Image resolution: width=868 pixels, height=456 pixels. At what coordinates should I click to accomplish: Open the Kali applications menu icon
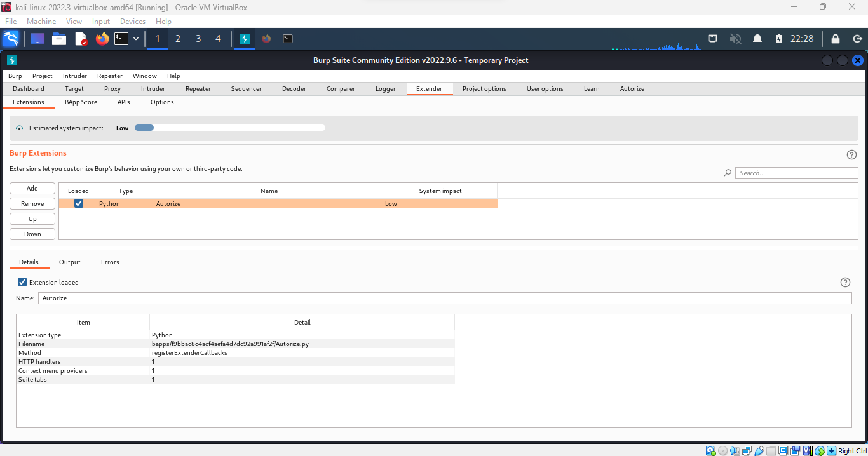(11, 39)
